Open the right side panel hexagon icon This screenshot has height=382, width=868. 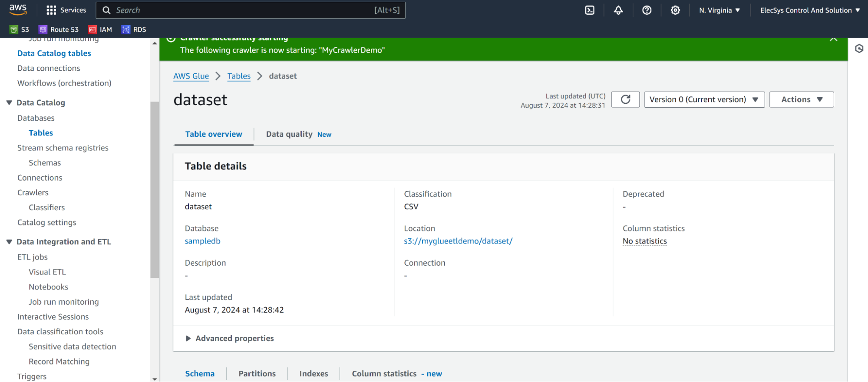[x=859, y=49]
